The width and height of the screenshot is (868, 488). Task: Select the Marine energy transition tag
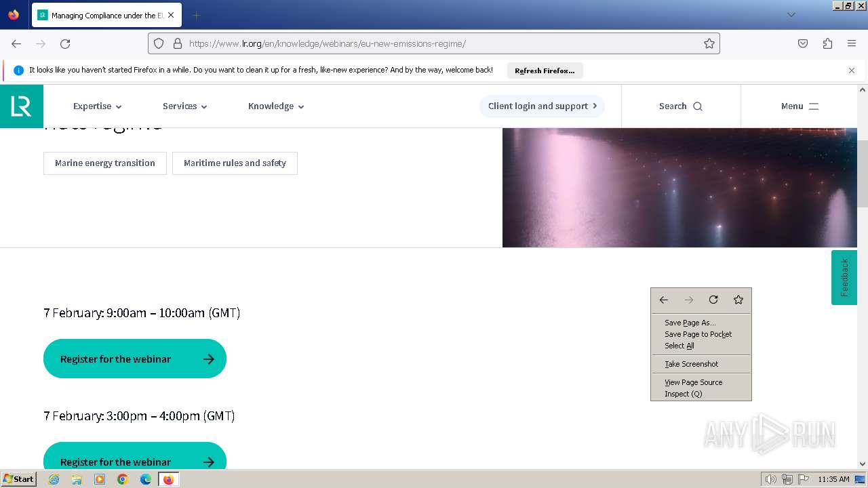click(105, 163)
